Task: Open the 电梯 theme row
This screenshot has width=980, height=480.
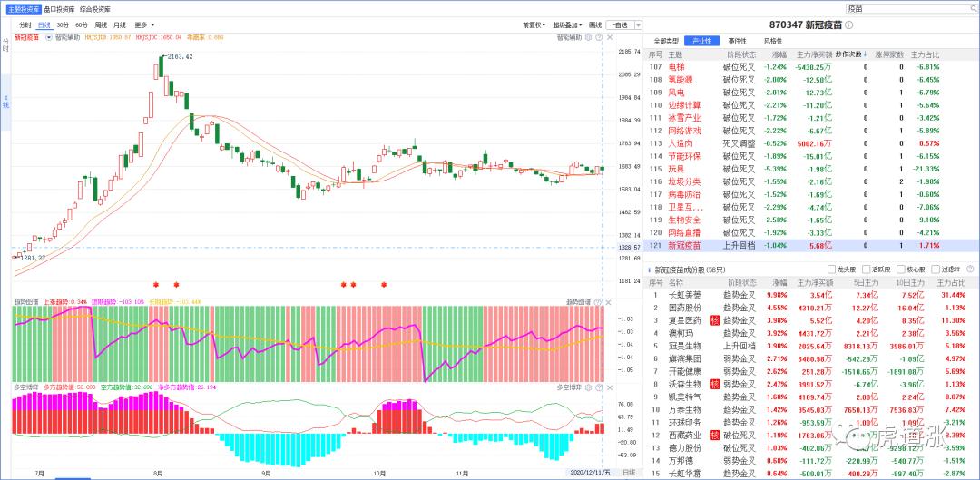Action: 810,67
